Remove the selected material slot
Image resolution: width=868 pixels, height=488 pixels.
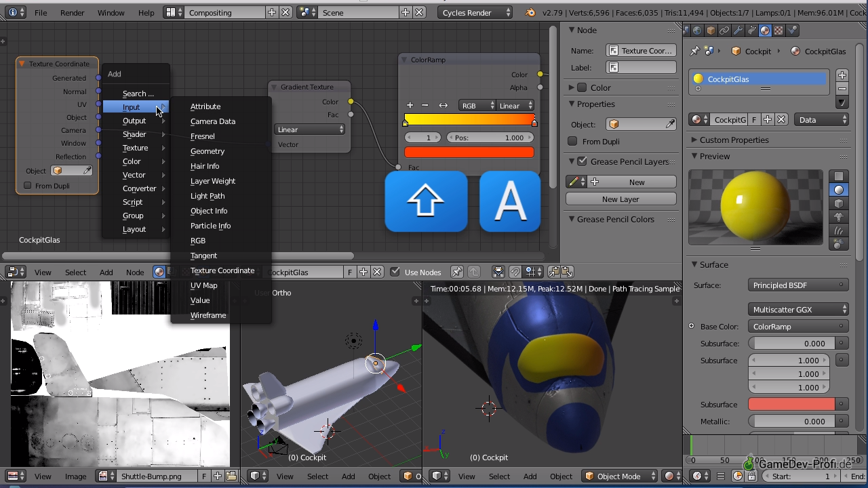(x=842, y=89)
